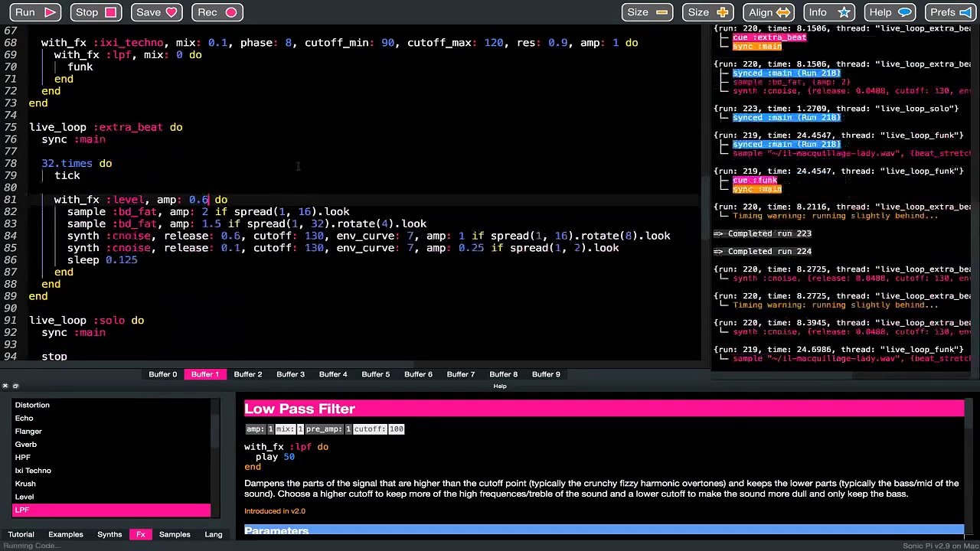Screen dimensions: 980x551
Task: Click the 'amp: 1' parameter chip
Action: pos(260,429)
